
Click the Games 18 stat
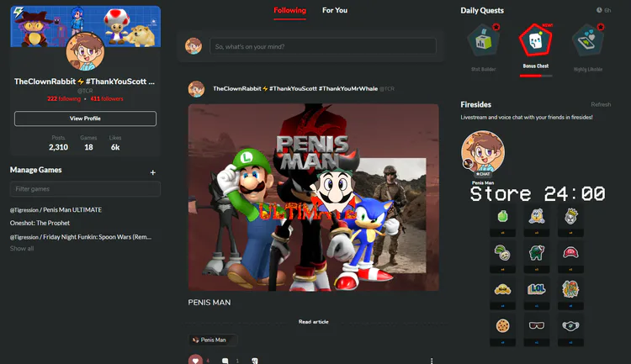coord(88,143)
